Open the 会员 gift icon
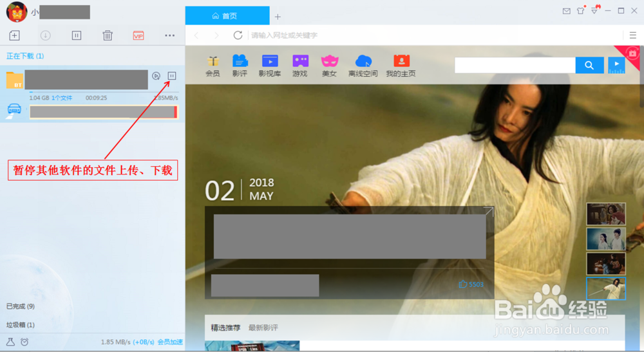Image resolution: width=644 pixels, height=352 pixels. 213,66
